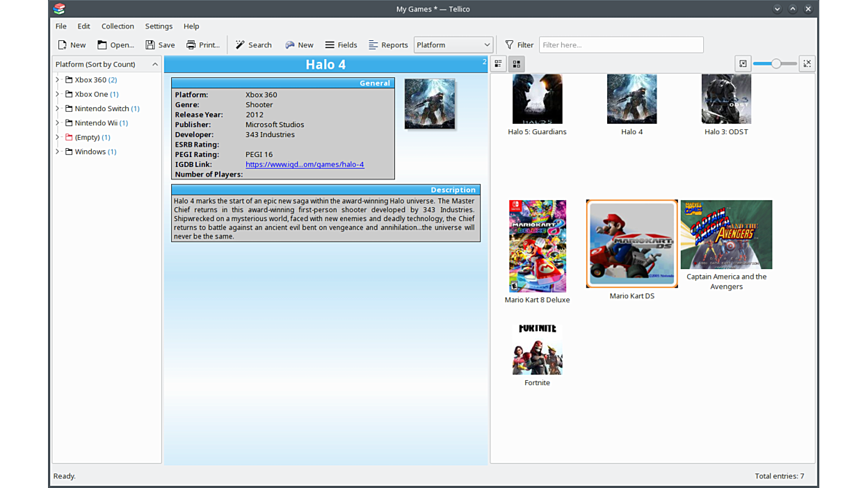The height and width of the screenshot is (488, 868).
Task: Open the collection Fields editor
Action: (341, 45)
